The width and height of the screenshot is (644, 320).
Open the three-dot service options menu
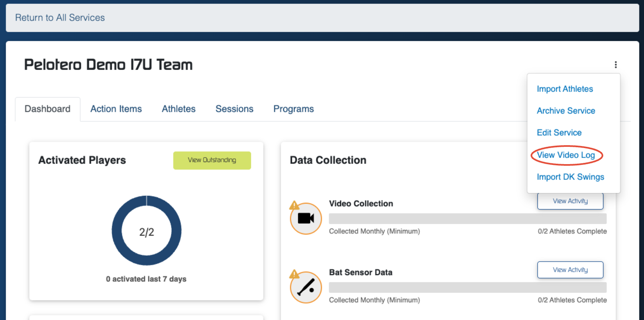point(615,65)
